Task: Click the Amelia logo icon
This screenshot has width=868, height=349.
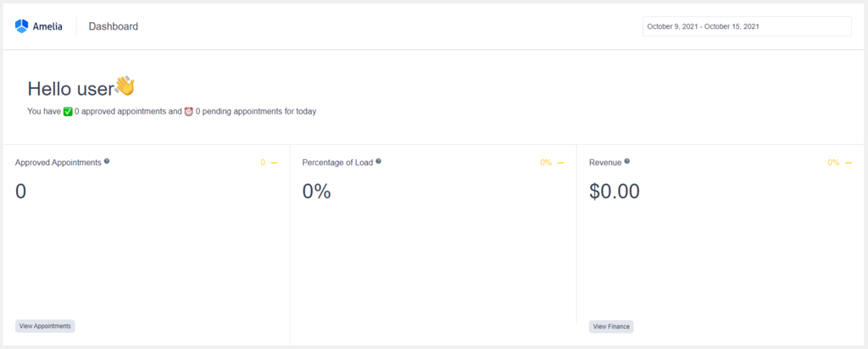Action: pos(22,26)
